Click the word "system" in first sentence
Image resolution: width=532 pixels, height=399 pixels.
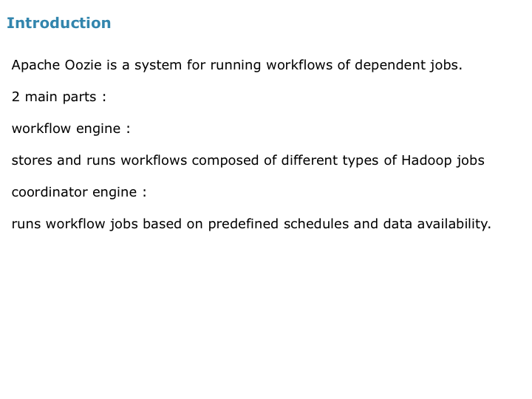pyautogui.click(x=158, y=65)
